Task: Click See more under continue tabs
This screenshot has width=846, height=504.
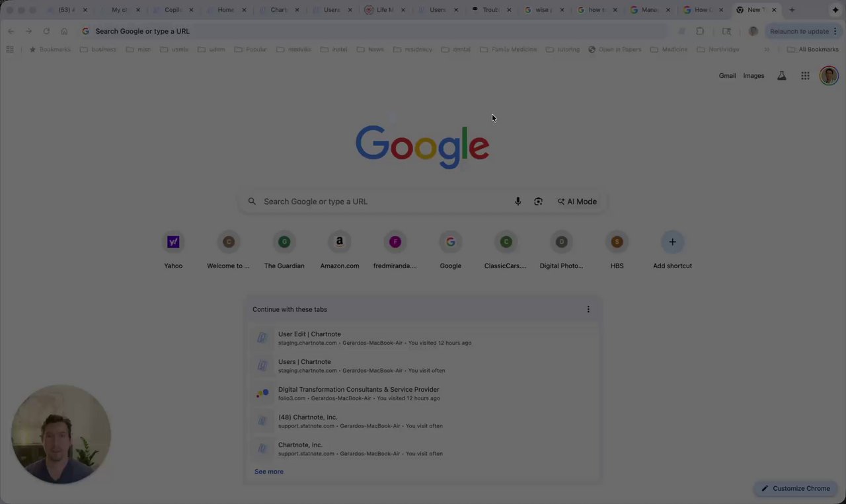Action: [x=269, y=472]
